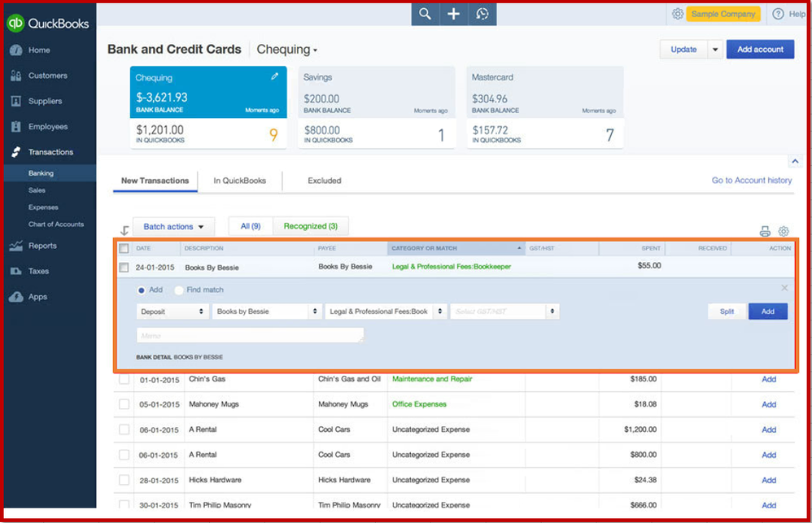This screenshot has height=523, width=812.
Task: Click Sample Company button
Action: click(723, 14)
